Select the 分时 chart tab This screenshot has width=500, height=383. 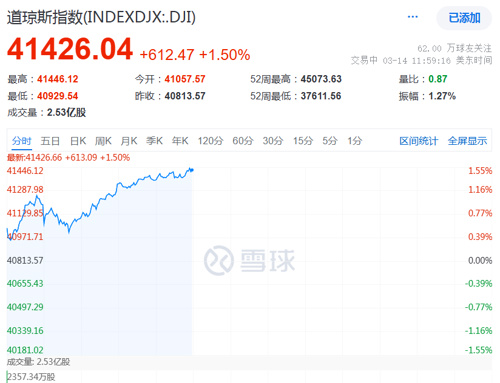tap(22, 141)
